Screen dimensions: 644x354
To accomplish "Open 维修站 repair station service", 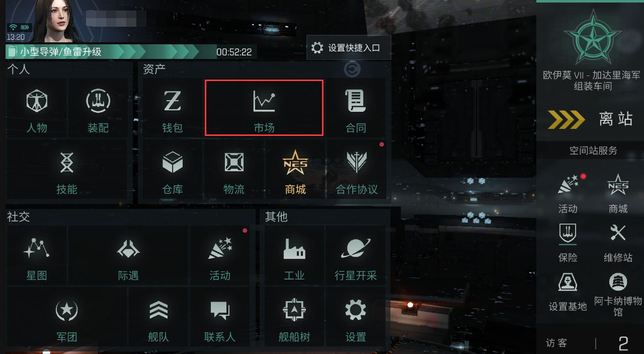I will click(x=618, y=242).
